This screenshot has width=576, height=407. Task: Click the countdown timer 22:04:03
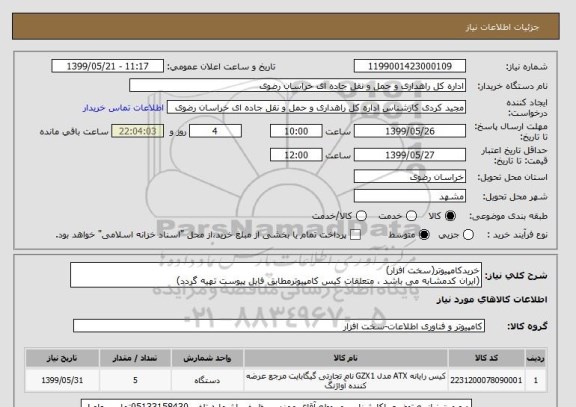click(x=137, y=131)
